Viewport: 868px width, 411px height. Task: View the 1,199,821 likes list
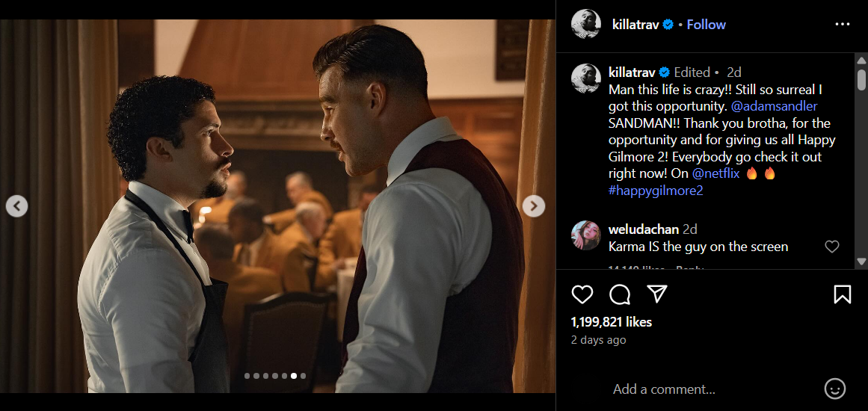coord(611,322)
